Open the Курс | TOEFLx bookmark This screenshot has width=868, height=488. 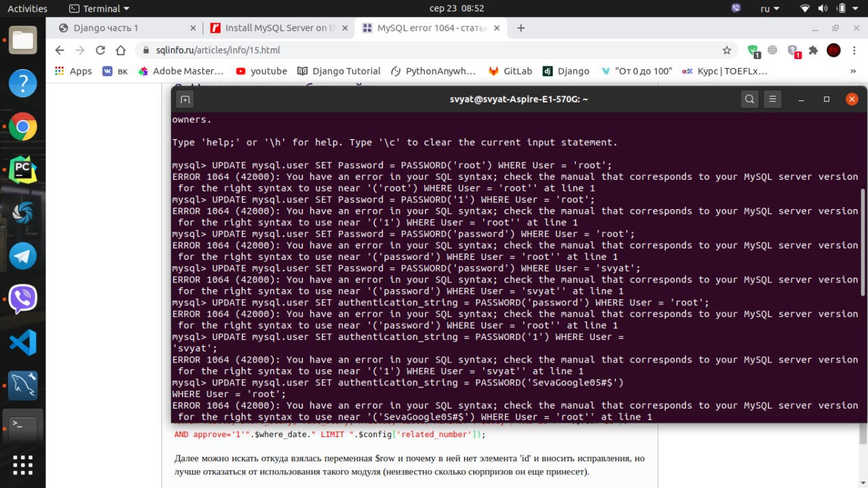click(x=725, y=71)
